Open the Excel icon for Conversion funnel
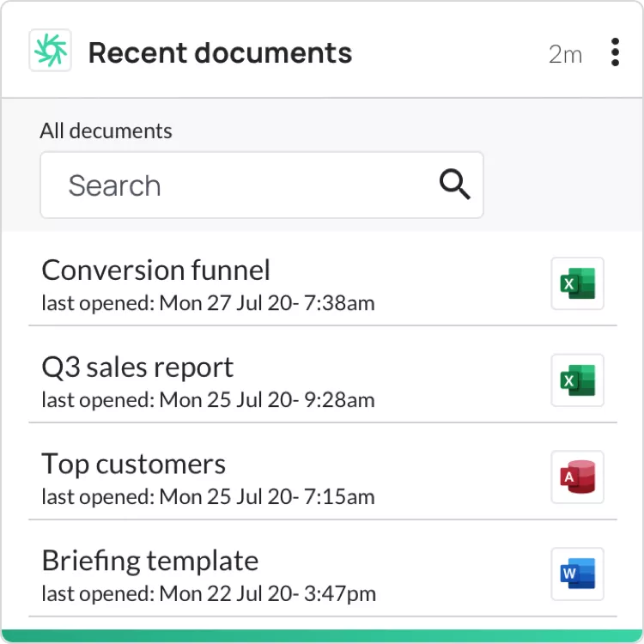Image resolution: width=644 pixels, height=644 pixels. click(578, 283)
